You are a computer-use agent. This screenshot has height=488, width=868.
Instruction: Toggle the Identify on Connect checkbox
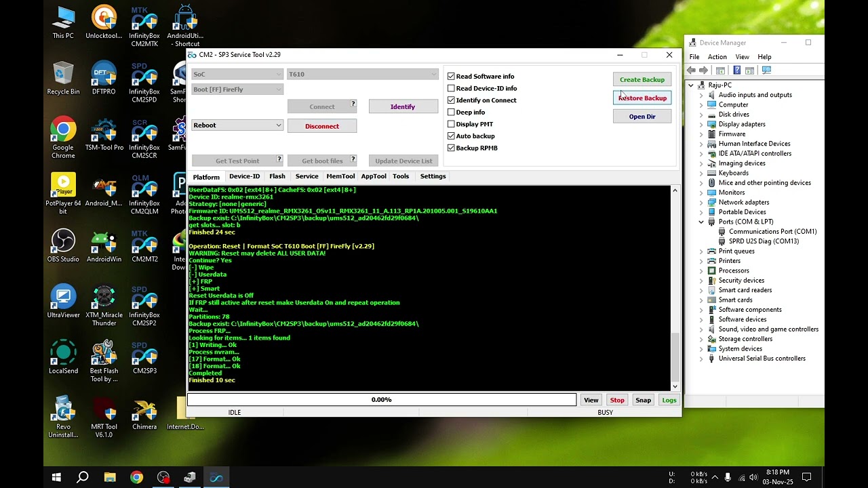click(x=451, y=100)
